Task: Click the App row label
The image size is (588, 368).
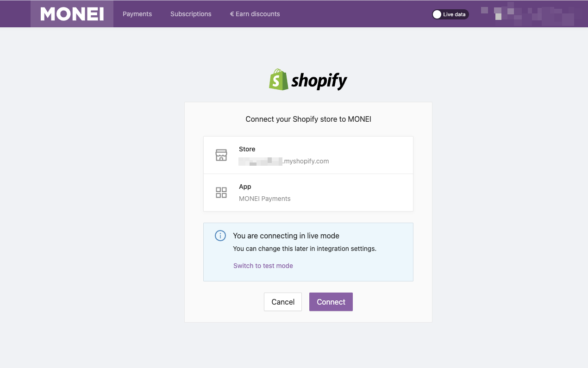Action: pyautogui.click(x=245, y=187)
